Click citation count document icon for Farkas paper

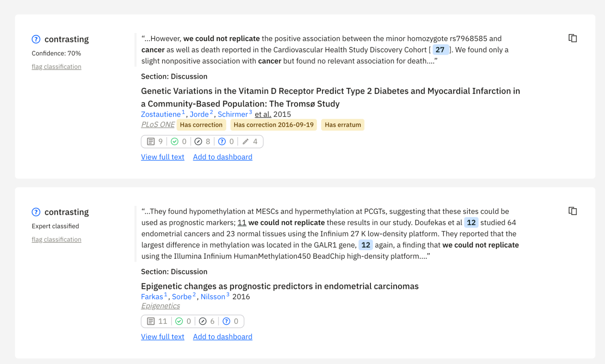click(x=151, y=321)
